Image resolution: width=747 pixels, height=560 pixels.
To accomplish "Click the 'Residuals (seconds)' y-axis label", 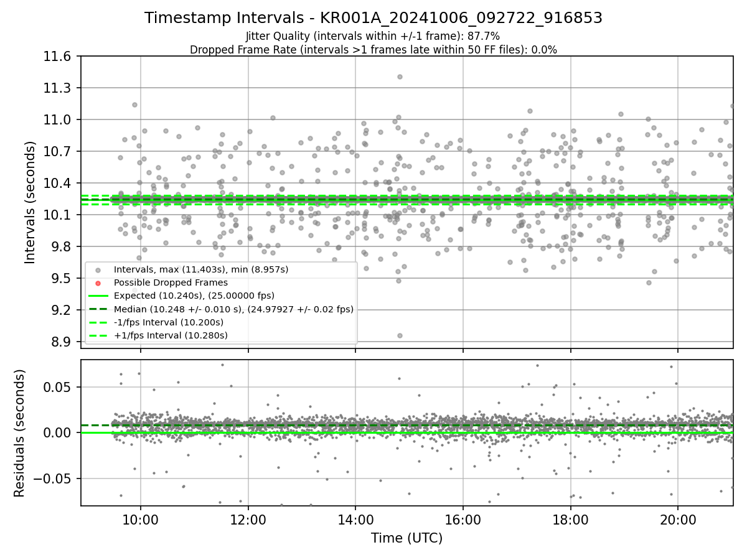I will click(19, 433).
